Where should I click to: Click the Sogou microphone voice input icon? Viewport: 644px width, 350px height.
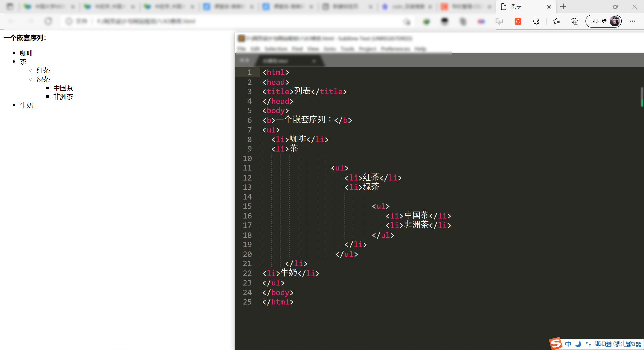[598, 344]
